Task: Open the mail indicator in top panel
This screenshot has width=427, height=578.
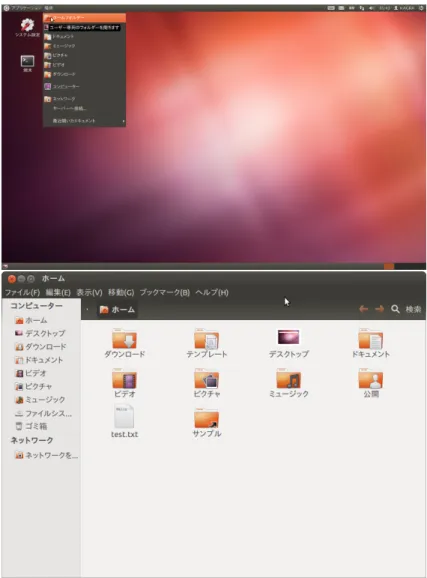Action: point(341,8)
